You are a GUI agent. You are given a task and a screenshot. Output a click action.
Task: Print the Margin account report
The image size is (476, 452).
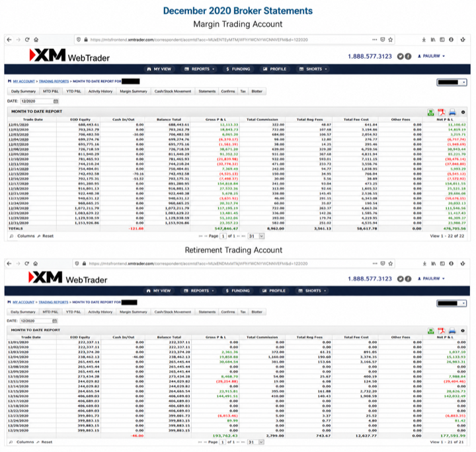[452, 112]
